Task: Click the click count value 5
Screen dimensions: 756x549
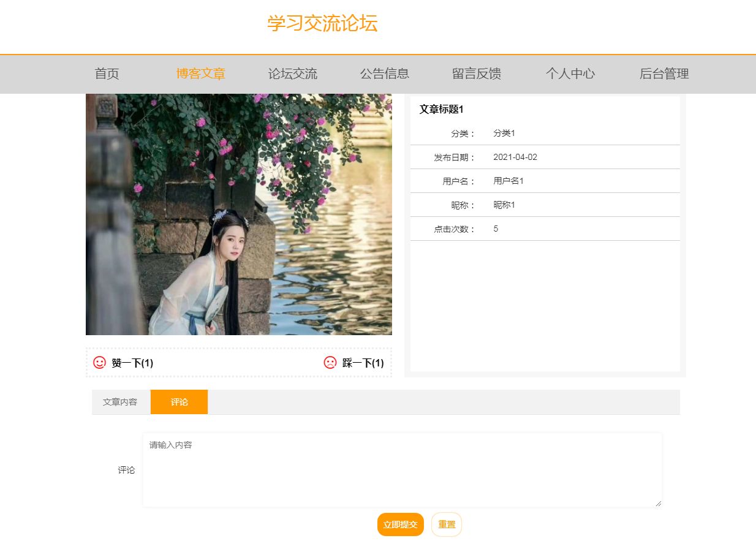Action: pos(496,229)
